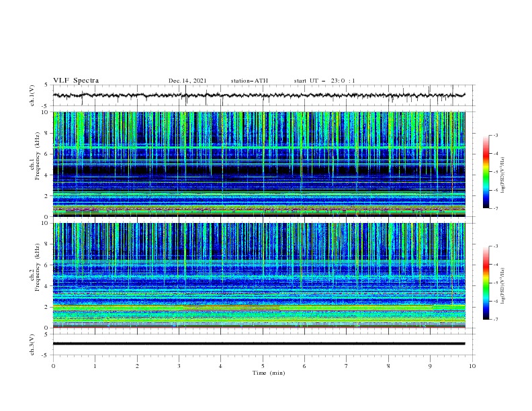
Task: Click the time axis tick label "8"
Action: click(x=388, y=366)
